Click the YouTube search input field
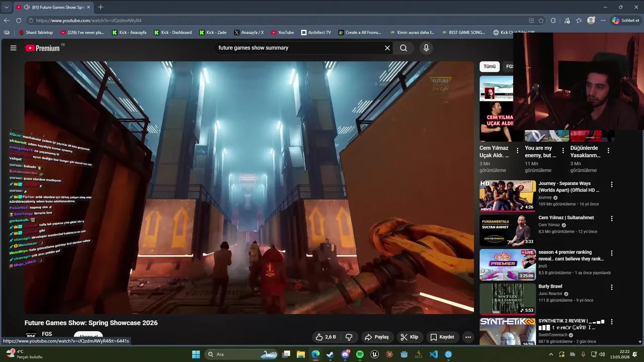This screenshot has height=362, width=644. [299, 48]
